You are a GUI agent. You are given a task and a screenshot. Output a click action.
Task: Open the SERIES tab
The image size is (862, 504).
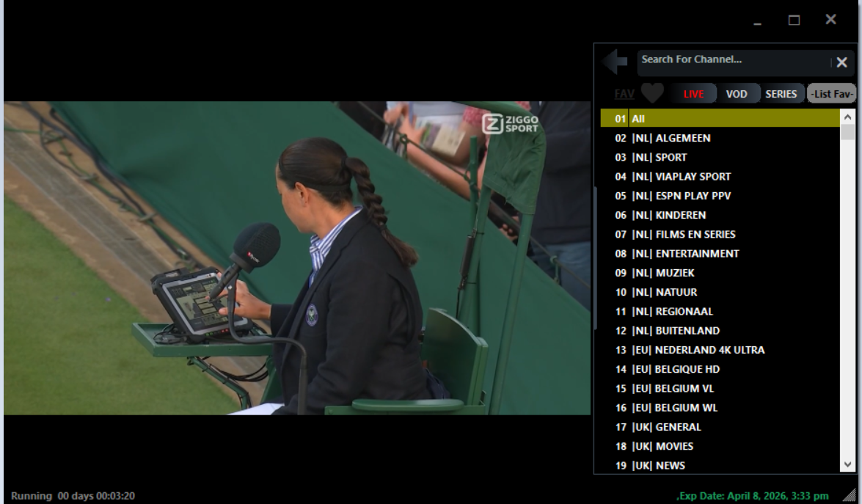tap(781, 94)
